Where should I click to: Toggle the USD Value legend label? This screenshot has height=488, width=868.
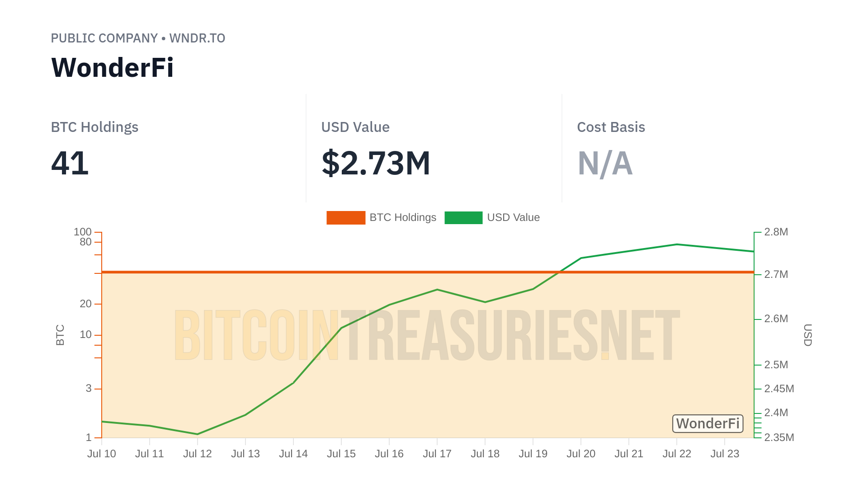pyautogui.click(x=513, y=218)
